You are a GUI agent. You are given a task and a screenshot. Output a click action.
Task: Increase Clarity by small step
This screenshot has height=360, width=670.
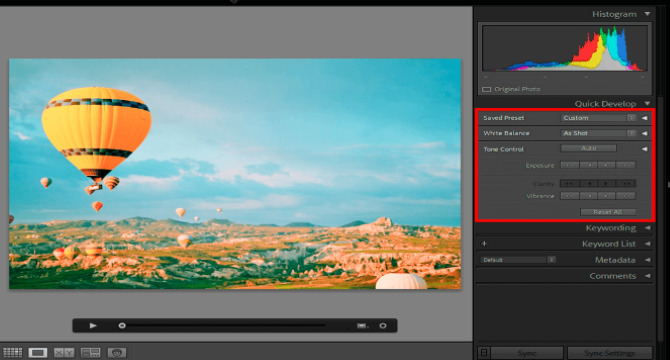(x=607, y=184)
